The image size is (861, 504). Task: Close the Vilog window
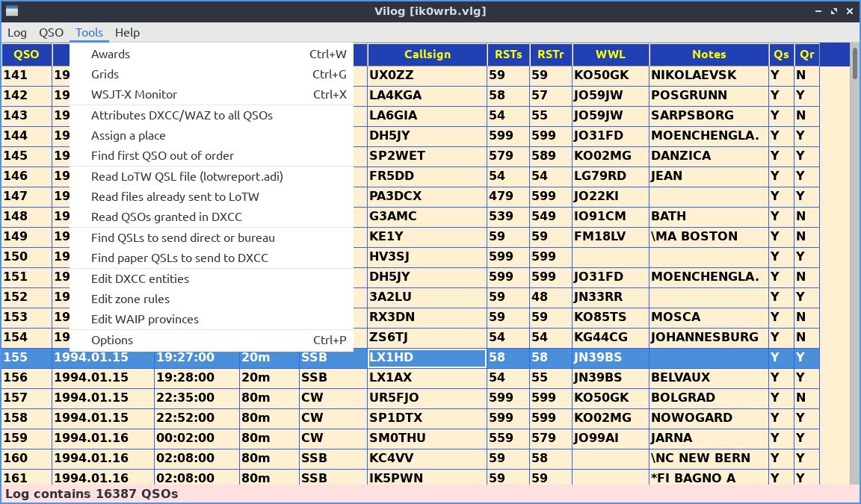click(x=850, y=11)
